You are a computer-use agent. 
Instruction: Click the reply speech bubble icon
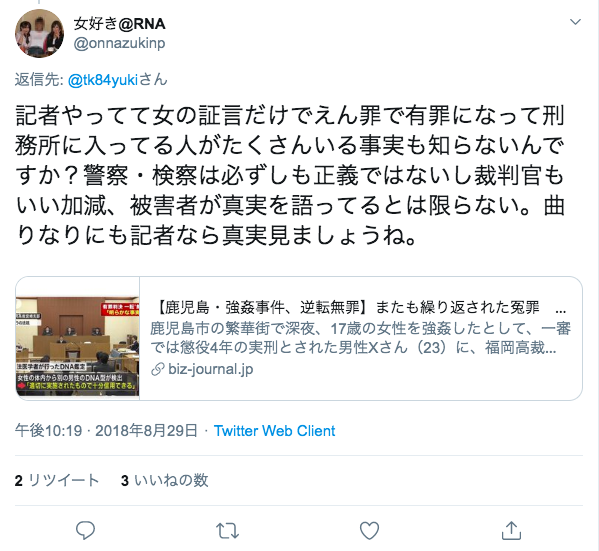click(x=85, y=530)
